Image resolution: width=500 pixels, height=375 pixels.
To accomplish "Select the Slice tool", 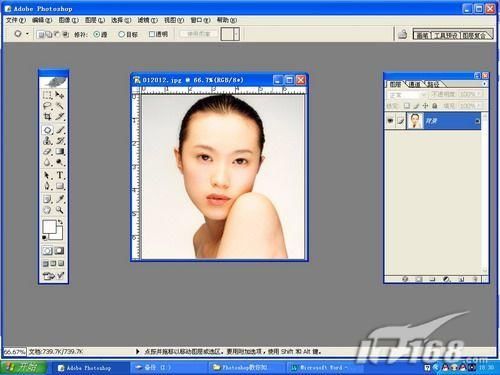I will coord(60,117).
